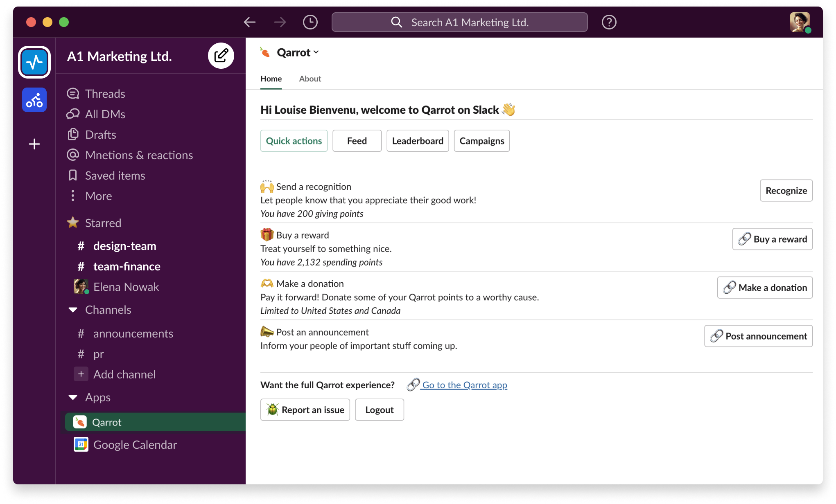Image resolution: width=836 pixels, height=504 pixels.
Task: Click the new message compose pencil icon
Action: click(221, 55)
